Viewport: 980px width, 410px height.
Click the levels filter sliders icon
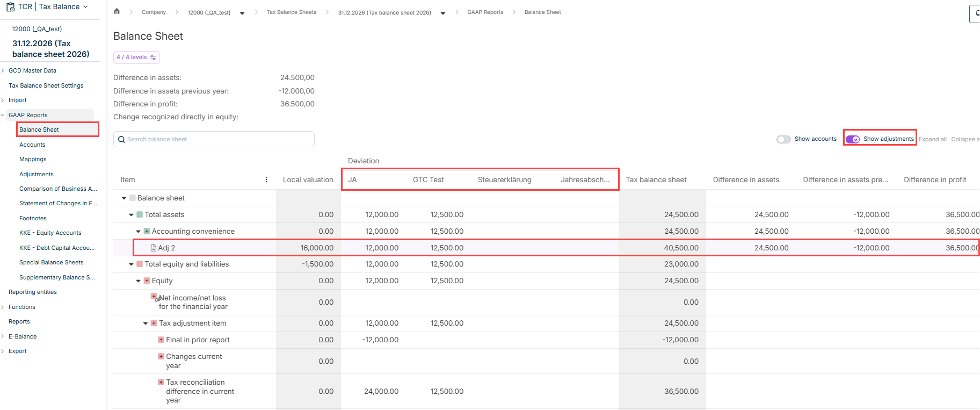[153, 57]
